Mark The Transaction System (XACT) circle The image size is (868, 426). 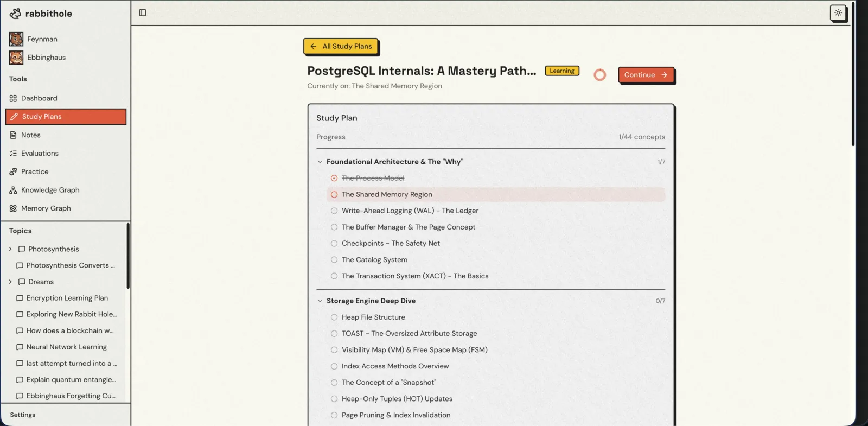[x=334, y=276]
